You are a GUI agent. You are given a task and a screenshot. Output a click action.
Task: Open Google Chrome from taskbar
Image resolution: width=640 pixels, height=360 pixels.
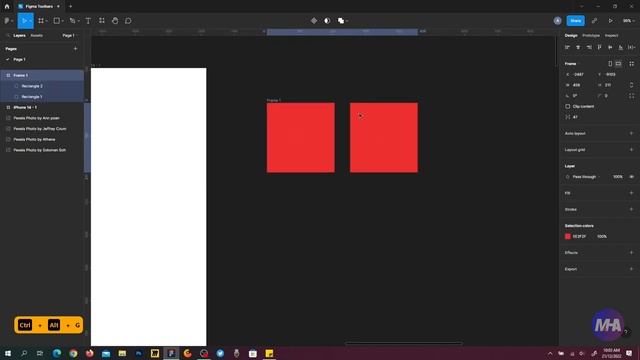coord(73,353)
